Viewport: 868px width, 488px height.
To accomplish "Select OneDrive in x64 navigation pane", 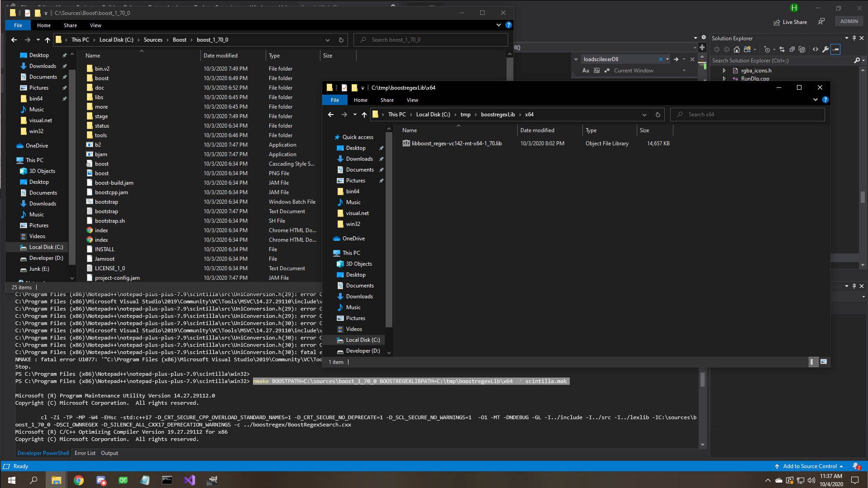I will tap(353, 239).
